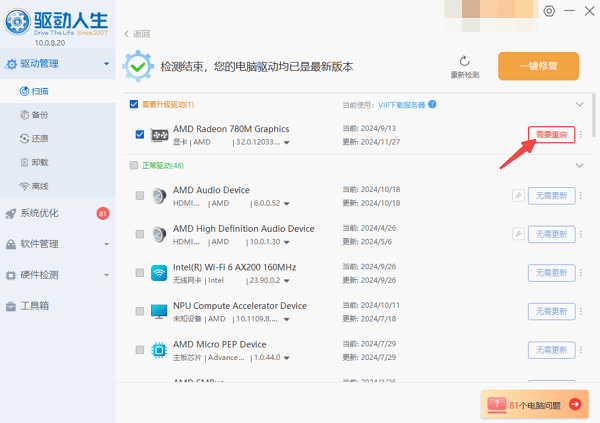Click 无需更新 button for AMD Audio Device
The height and width of the screenshot is (423, 600).
pos(551,196)
